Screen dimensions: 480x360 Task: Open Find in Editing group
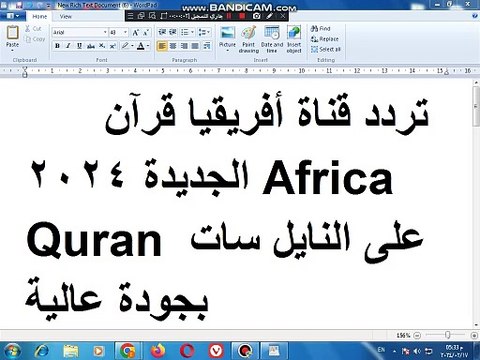[320, 29]
